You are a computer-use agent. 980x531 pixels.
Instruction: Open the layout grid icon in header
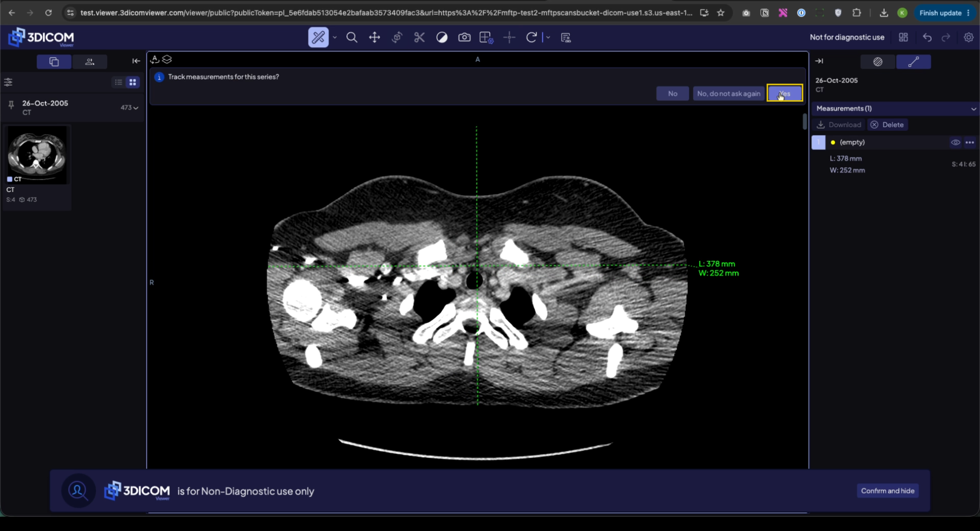tap(903, 37)
